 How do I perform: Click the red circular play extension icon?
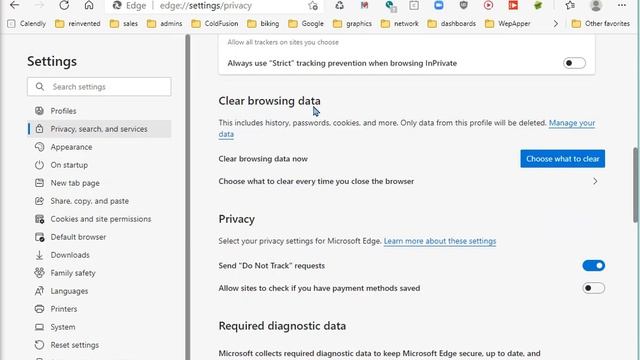pyautogui.click(x=488, y=5)
